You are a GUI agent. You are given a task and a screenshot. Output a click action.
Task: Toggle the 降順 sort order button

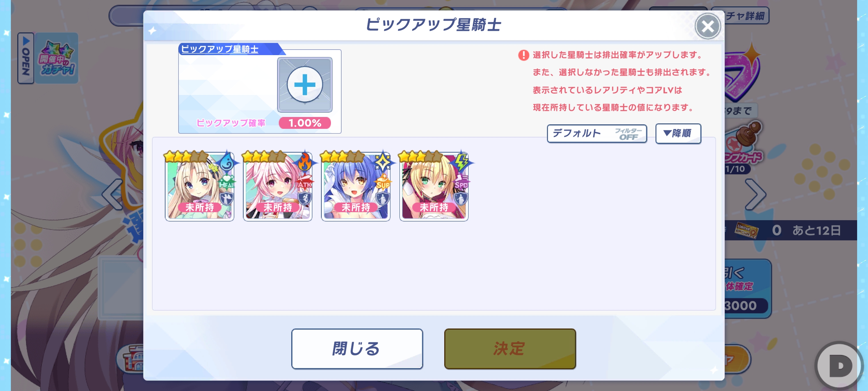click(x=678, y=134)
